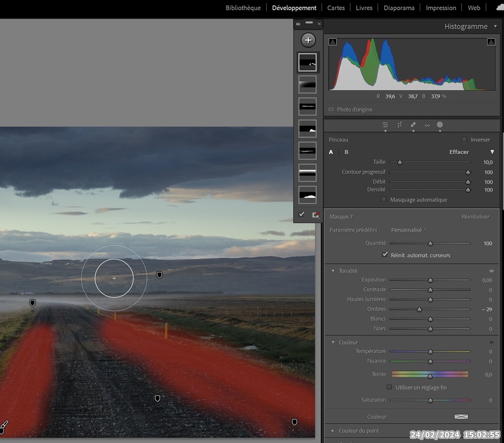Select the Healing tool in the tool strip
This screenshot has height=443, width=504.
click(413, 125)
